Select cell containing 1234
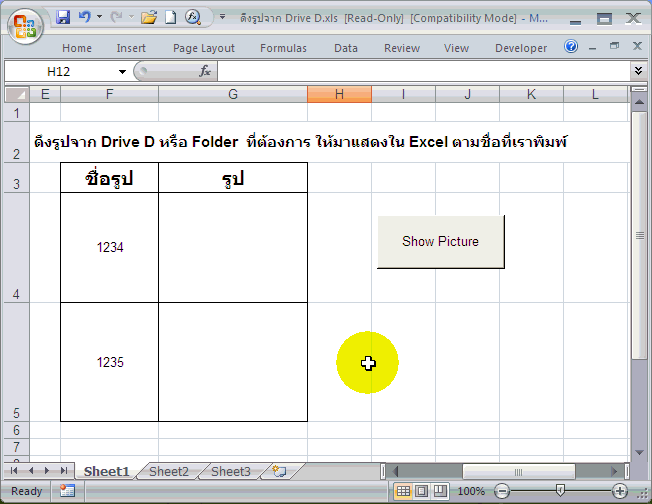This screenshot has width=652, height=504. [x=109, y=247]
